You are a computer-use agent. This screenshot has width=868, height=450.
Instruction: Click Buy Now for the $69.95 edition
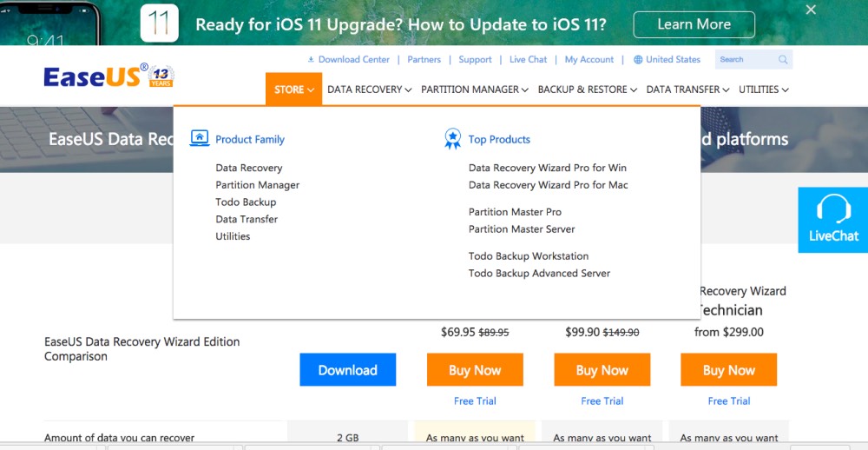475,370
